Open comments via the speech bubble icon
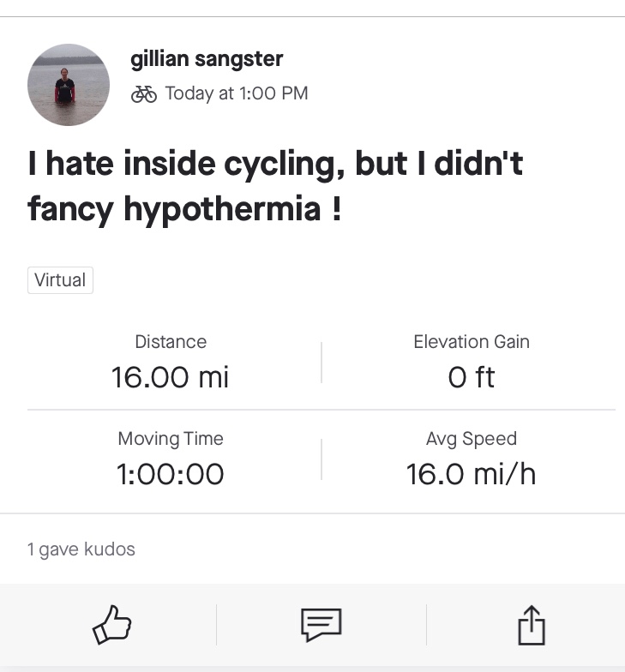This screenshot has width=625, height=672. coord(322,625)
